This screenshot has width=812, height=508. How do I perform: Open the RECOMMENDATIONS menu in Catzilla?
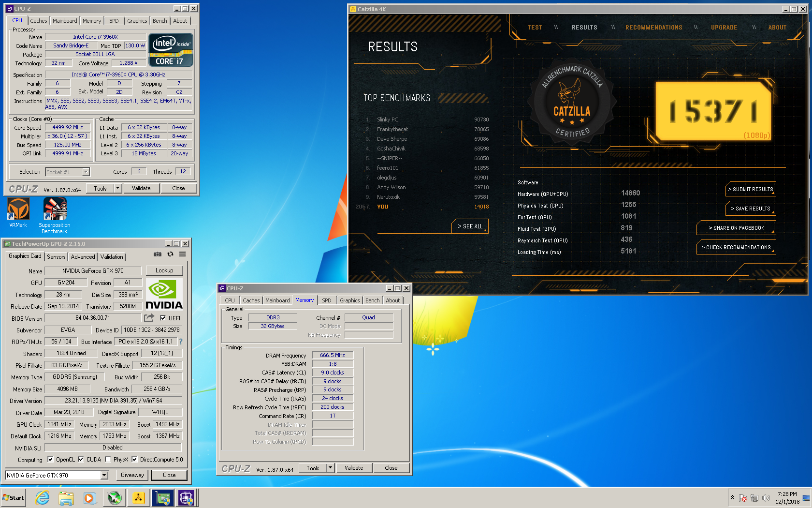click(653, 28)
